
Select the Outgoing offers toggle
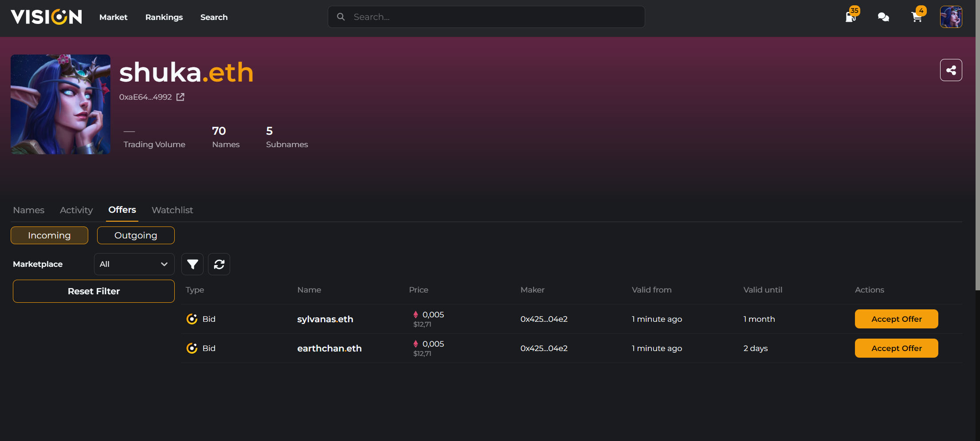tap(136, 235)
